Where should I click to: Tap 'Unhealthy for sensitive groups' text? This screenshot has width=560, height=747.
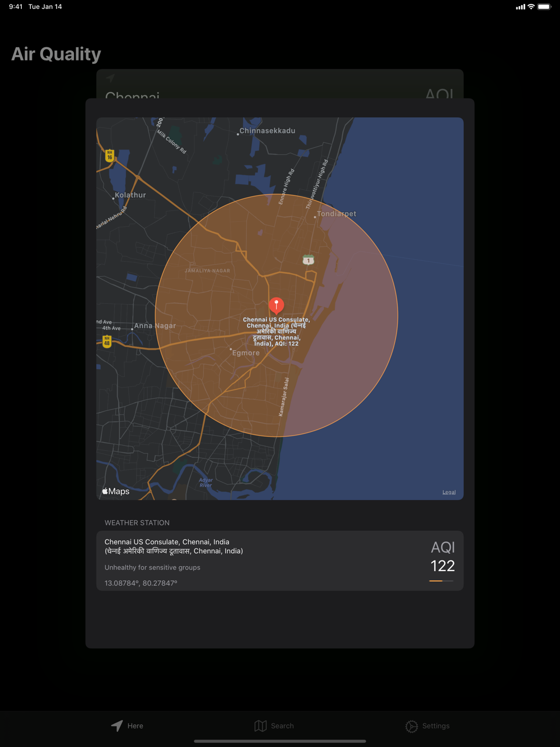[152, 567]
